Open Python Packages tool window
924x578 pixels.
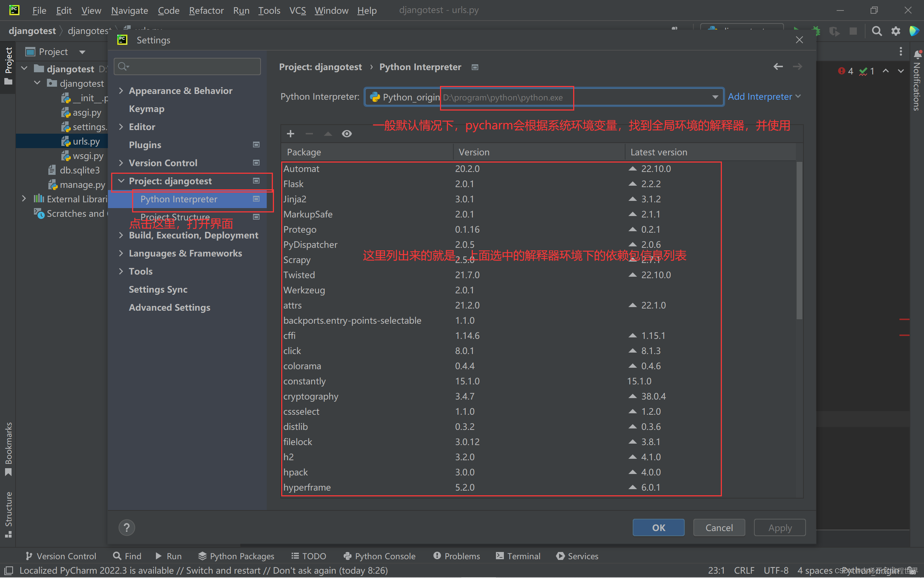point(236,556)
